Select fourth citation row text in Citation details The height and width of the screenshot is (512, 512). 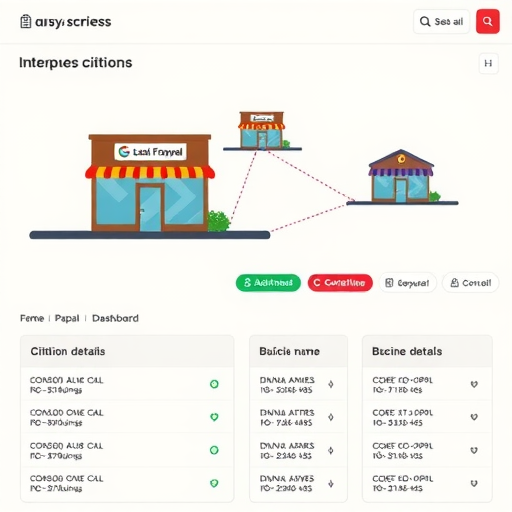(x=67, y=483)
